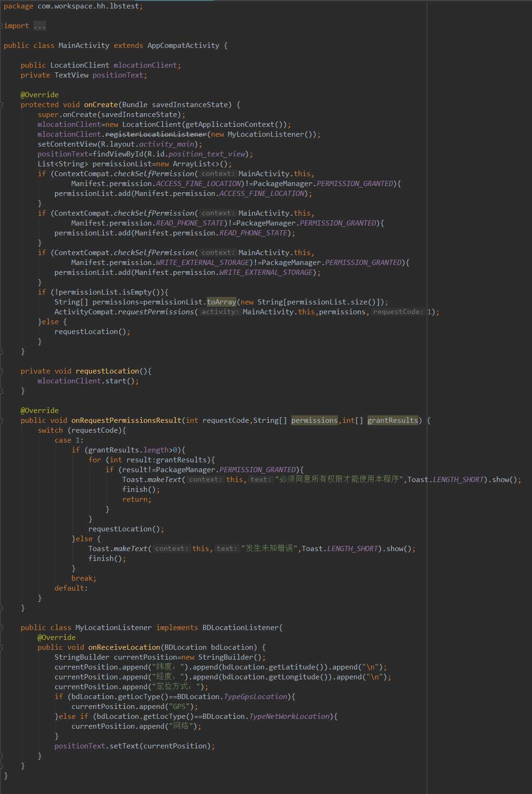Click package name com.workspace.hh.lbstest
This screenshot has width=532, height=794.
tap(88, 6)
